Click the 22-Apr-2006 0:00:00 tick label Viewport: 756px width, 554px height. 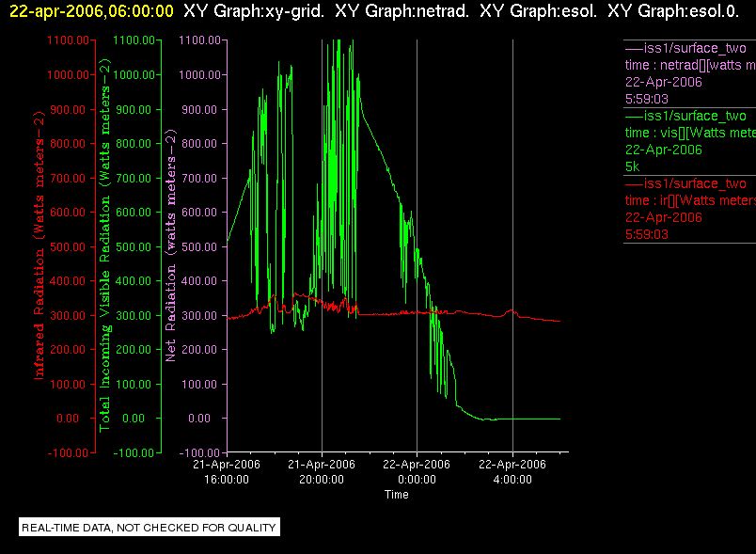pyautogui.click(x=417, y=472)
